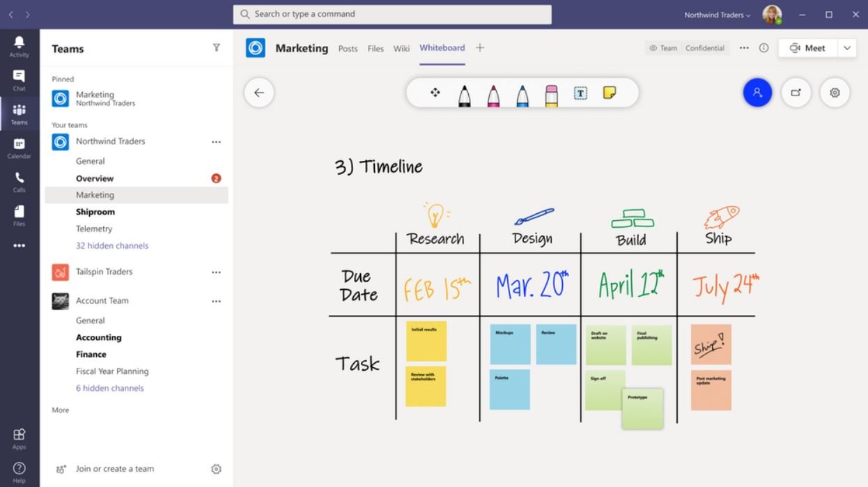The width and height of the screenshot is (868, 487).
Task: Click the search command box
Action: point(392,15)
